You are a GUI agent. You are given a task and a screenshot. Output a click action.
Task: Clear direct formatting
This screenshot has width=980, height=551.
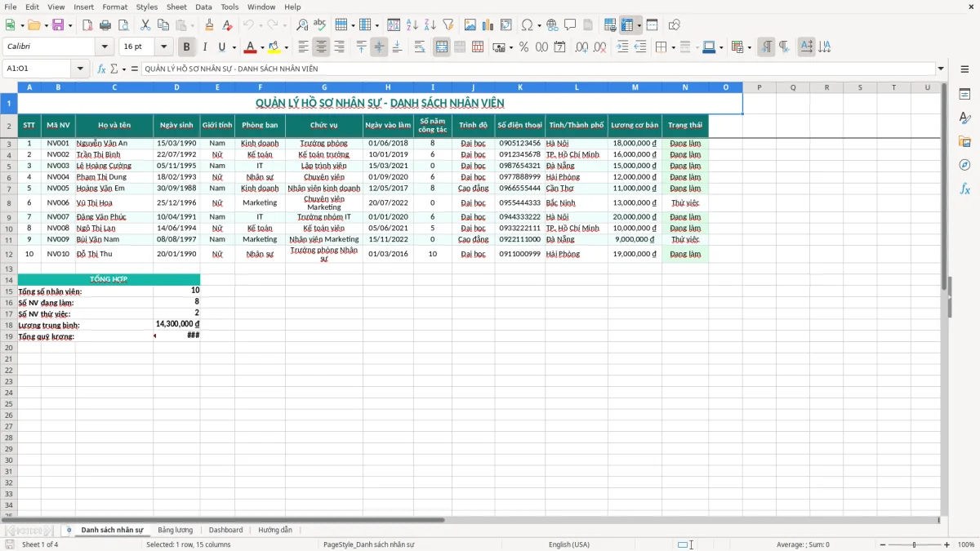coord(228,25)
